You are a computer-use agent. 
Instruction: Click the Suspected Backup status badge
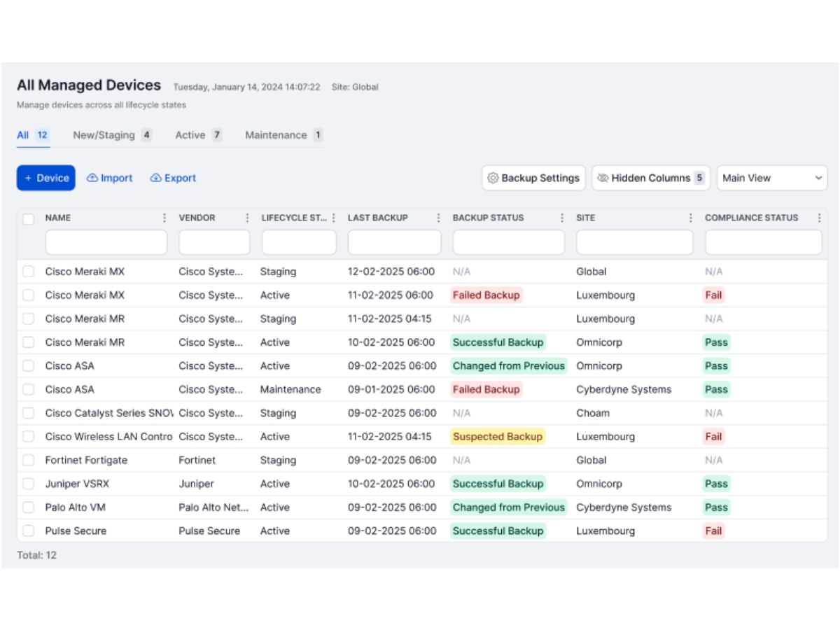(x=498, y=437)
